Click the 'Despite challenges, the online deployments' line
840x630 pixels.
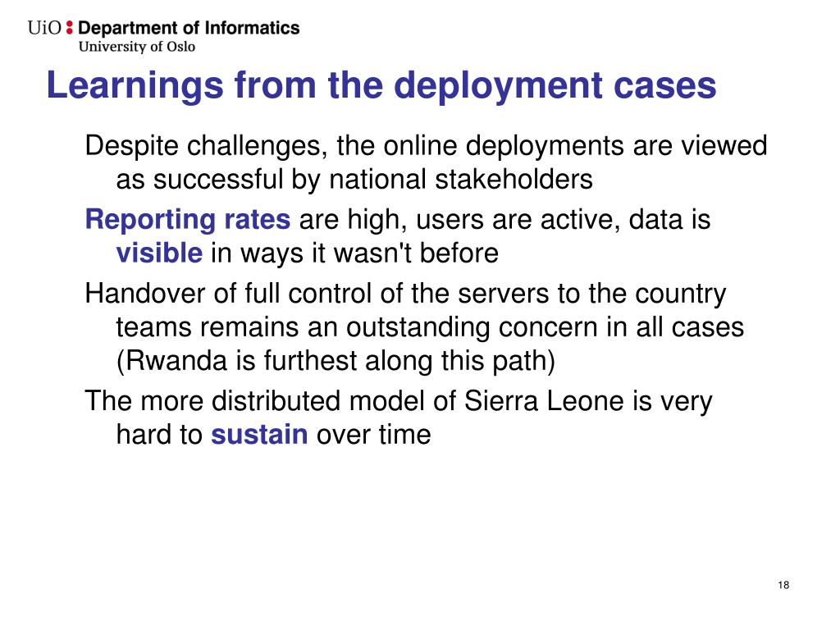click(426, 146)
